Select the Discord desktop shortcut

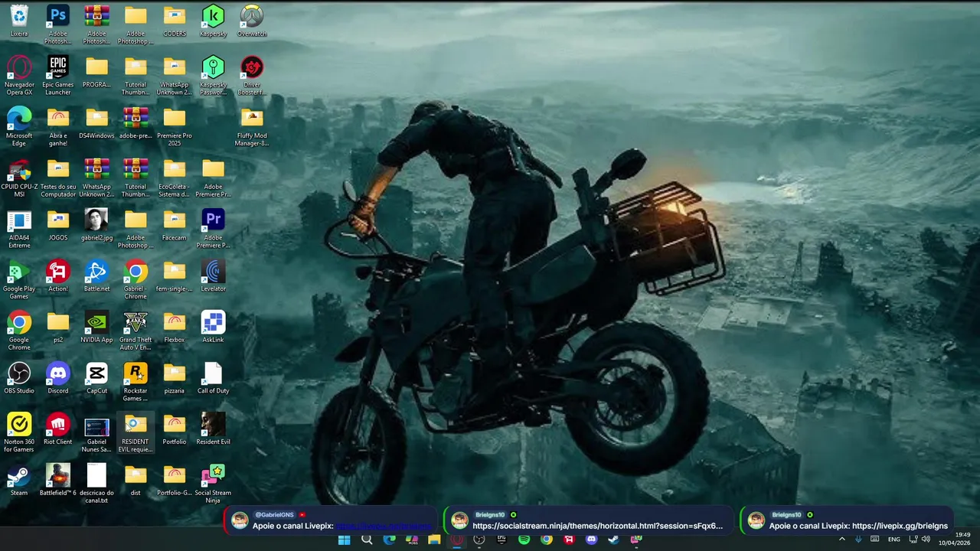(58, 378)
